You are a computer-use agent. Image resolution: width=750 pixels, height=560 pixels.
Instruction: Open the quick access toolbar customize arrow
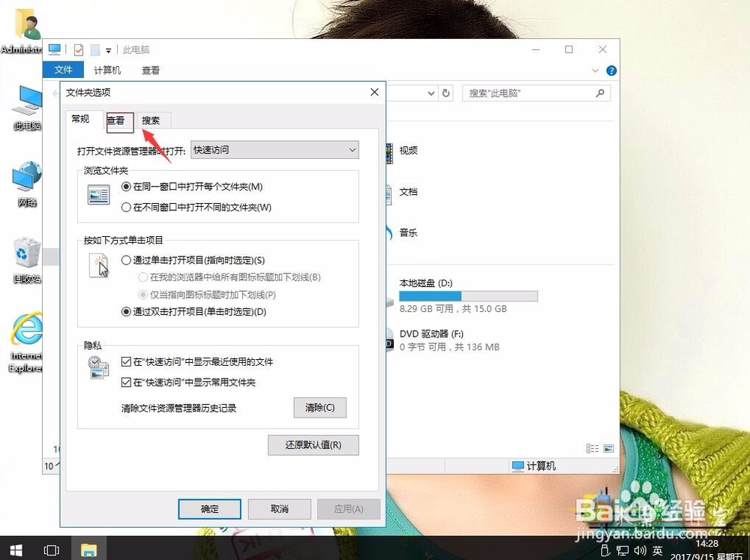tap(109, 50)
